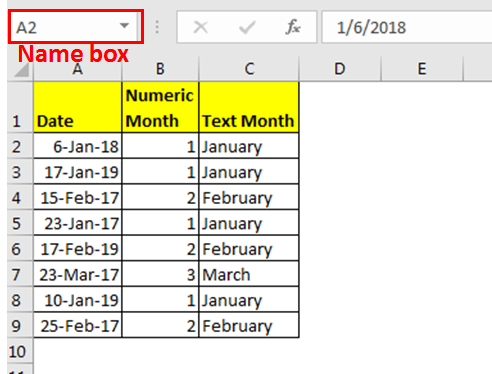Select column C header
Viewport: 492px width, 374px height.
tap(249, 69)
